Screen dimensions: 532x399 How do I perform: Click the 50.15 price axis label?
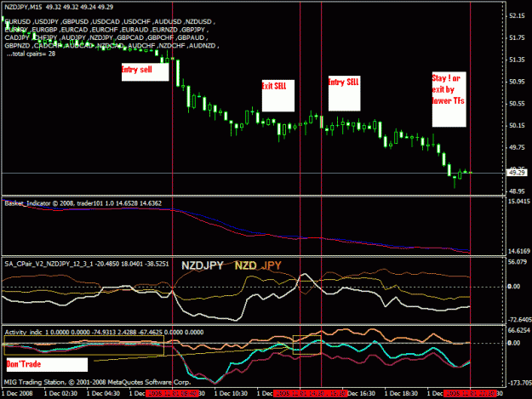517,125
